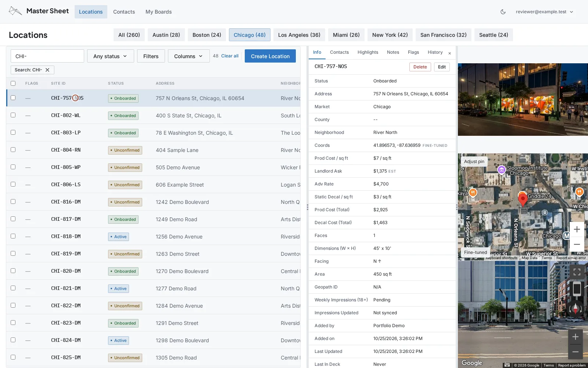Click the bus stop marker on map
588x368 pixels.
[x=545, y=212]
